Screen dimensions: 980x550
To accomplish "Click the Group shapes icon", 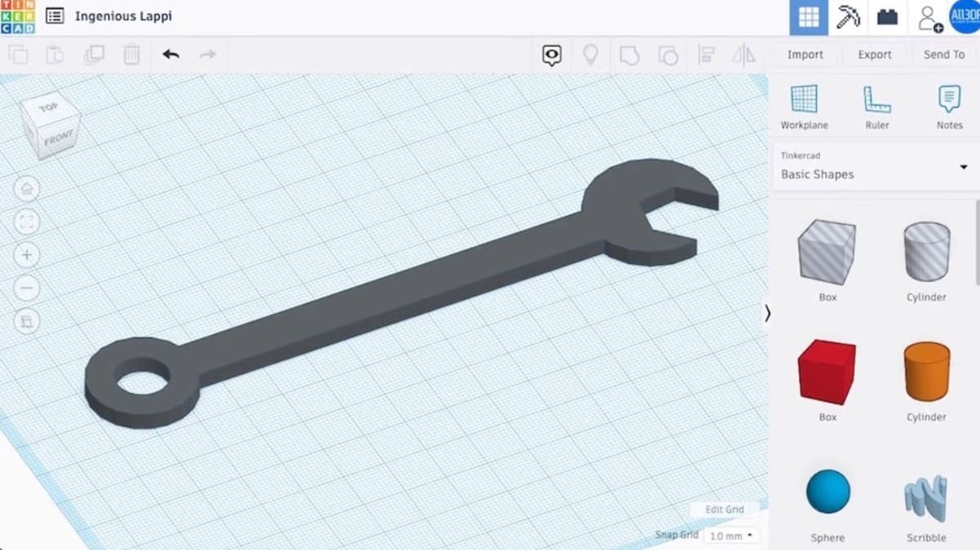I will (x=629, y=55).
